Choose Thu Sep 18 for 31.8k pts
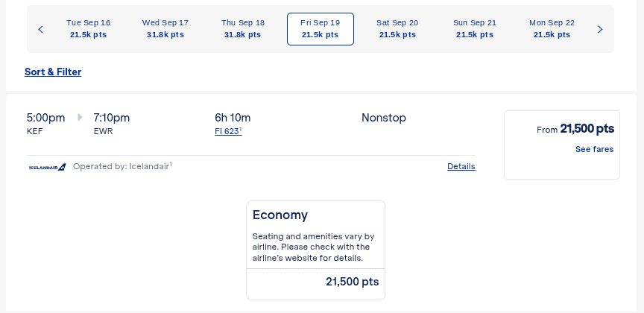644x313 pixels. pyautogui.click(x=243, y=29)
